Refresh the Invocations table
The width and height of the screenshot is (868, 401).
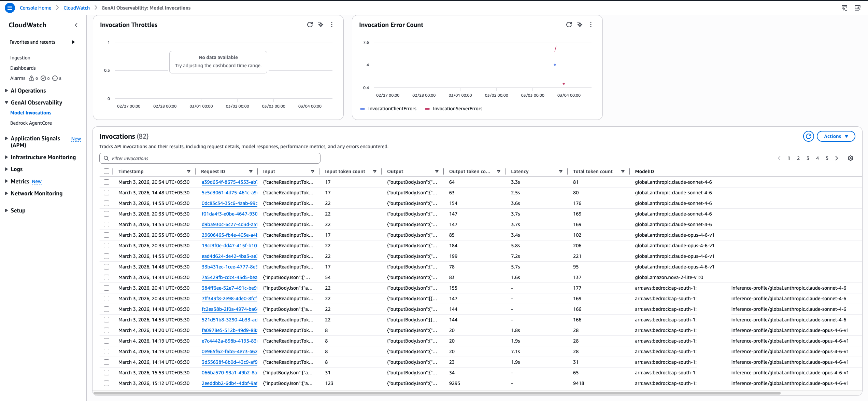[x=808, y=136]
